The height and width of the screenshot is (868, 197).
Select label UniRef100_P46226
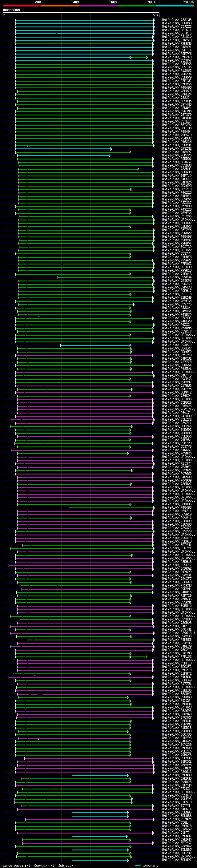tap(177, 142)
